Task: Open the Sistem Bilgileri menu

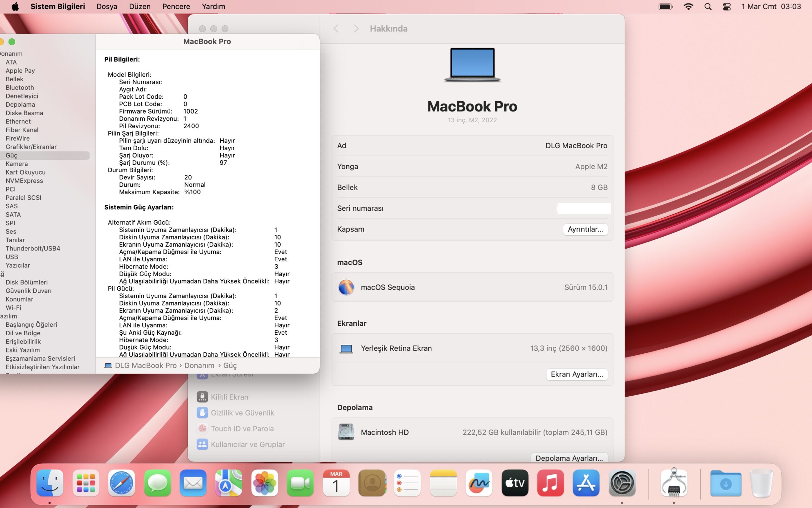Action: (58, 6)
